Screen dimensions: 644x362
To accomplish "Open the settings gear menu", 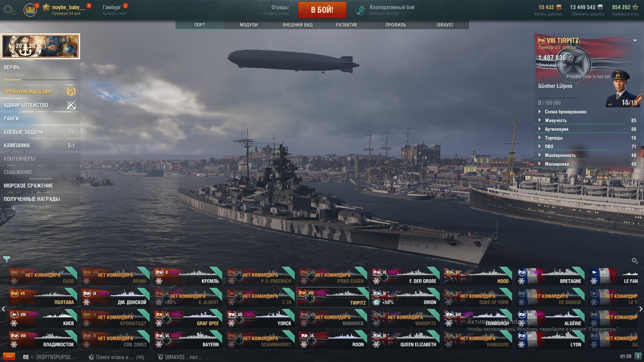I will (9, 10).
